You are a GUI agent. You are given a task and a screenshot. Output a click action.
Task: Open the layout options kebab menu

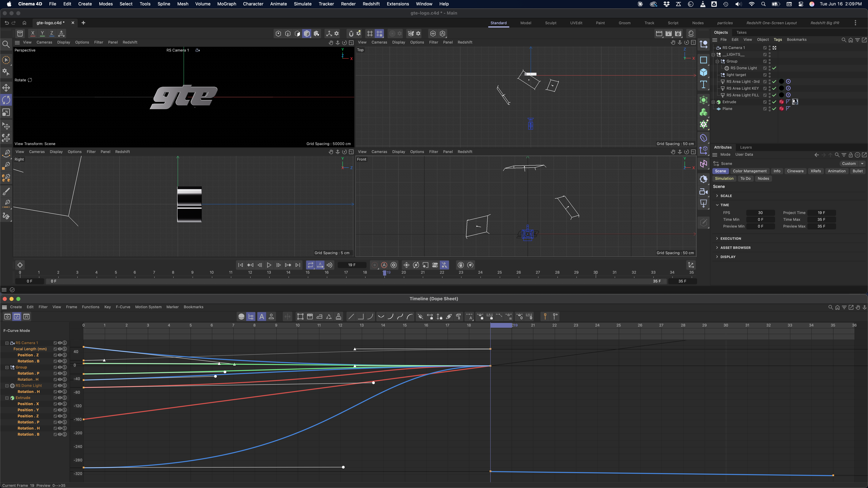855,23
